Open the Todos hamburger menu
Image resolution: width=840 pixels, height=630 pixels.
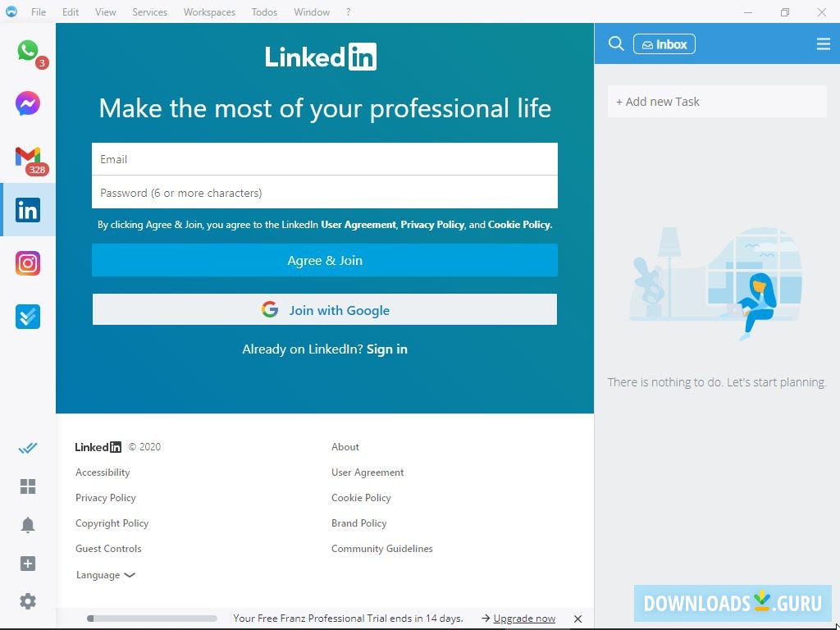click(x=823, y=43)
